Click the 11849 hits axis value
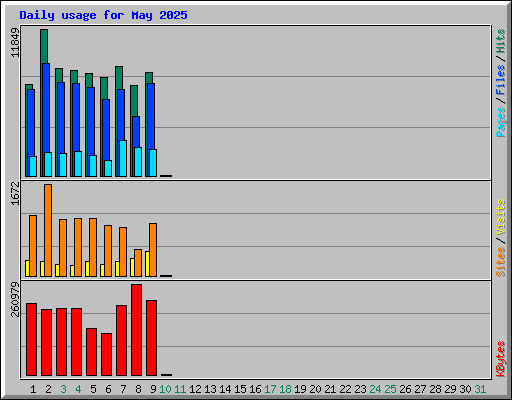The height and width of the screenshot is (400, 512). click(x=15, y=43)
